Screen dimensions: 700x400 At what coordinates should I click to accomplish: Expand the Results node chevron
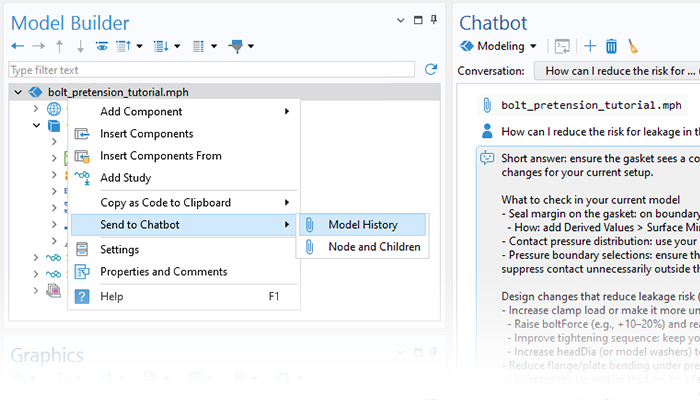pos(36,291)
